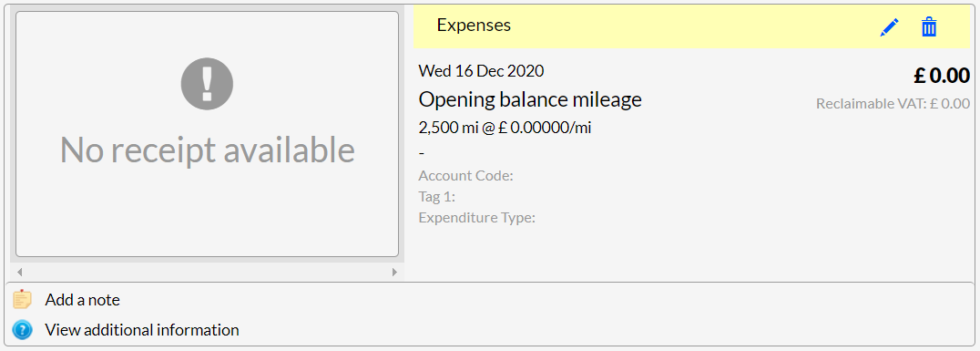Click the sticky note icon
Screen dimensions: 980x351
[22, 300]
